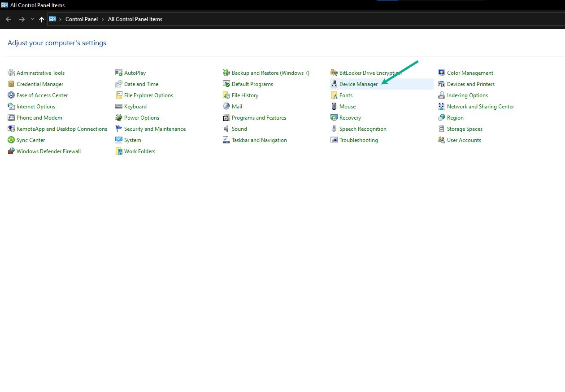The image size is (565, 392).
Task: Click the Fonts letter A icon
Action: (x=334, y=95)
